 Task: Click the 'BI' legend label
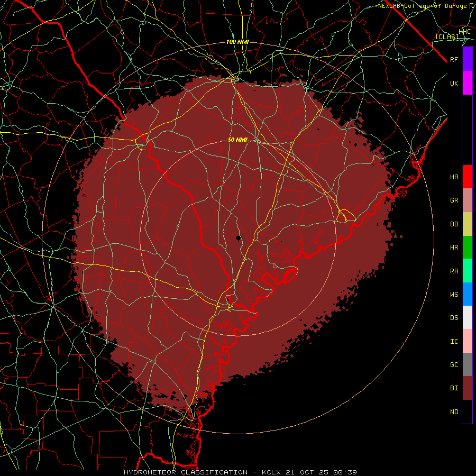(x=454, y=388)
